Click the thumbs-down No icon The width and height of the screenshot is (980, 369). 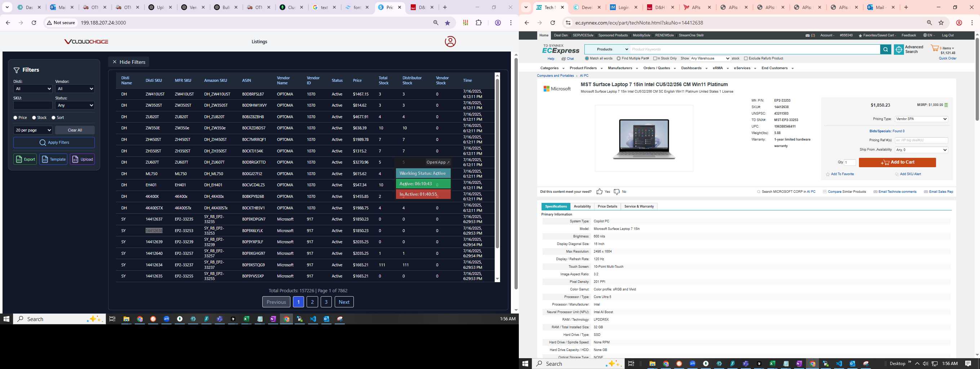point(617,192)
